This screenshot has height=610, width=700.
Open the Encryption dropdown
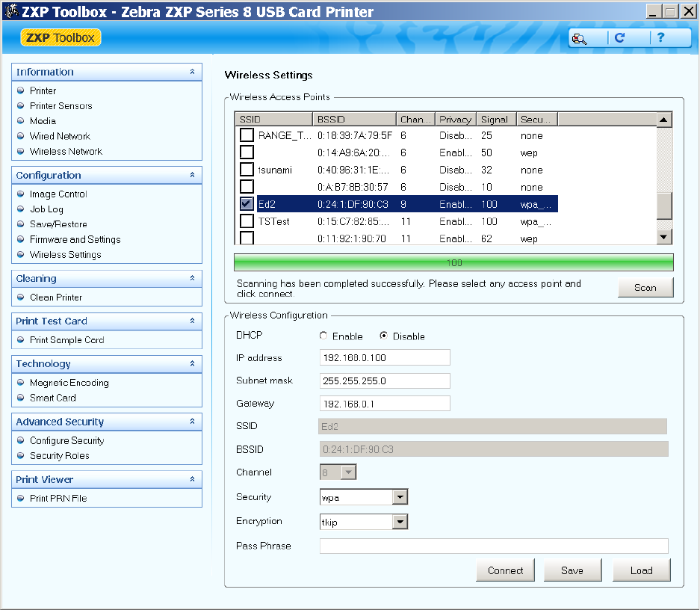[400, 522]
